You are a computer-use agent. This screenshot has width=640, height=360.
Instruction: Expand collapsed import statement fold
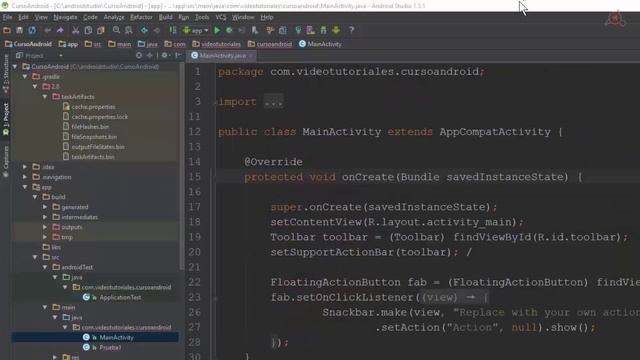273,102
